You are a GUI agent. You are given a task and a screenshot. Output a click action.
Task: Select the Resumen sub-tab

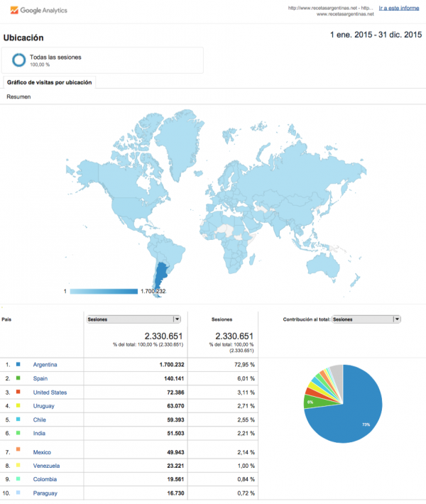click(x=18, y=97)
